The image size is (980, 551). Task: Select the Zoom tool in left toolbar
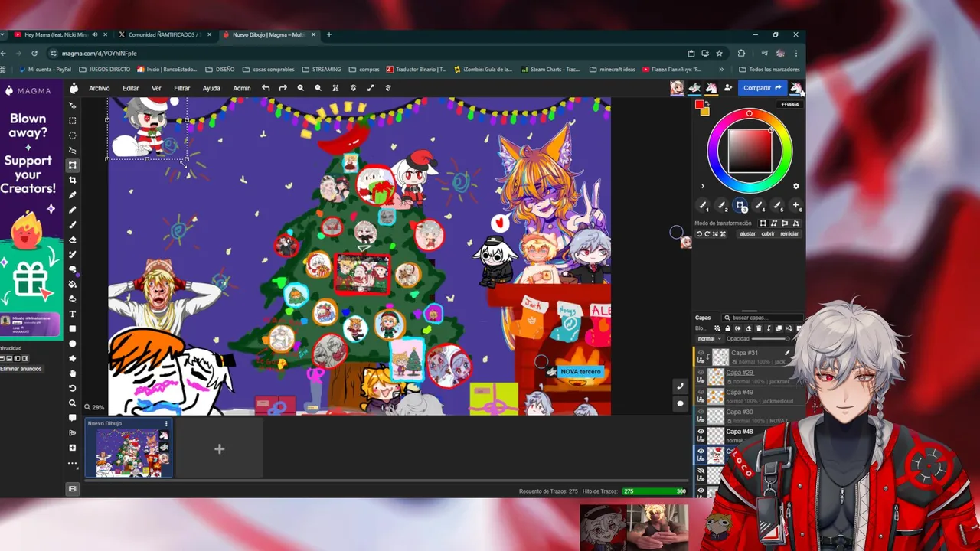(73, 403)
